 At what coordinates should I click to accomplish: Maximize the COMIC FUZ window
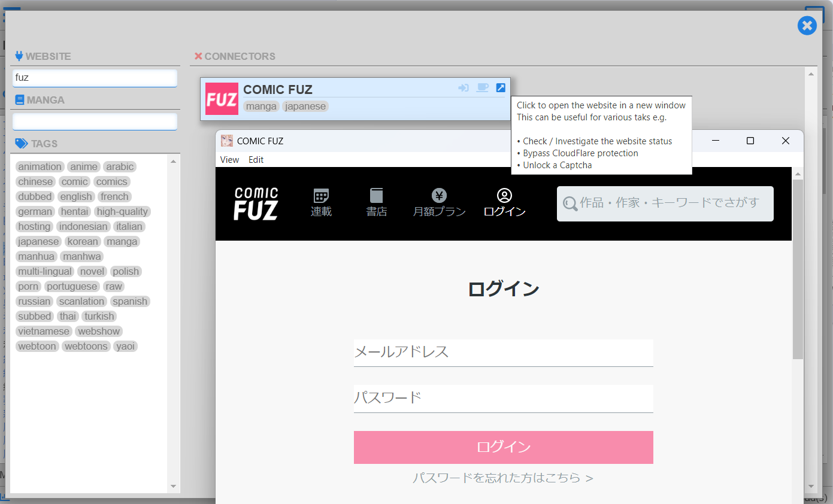point(750,141)
